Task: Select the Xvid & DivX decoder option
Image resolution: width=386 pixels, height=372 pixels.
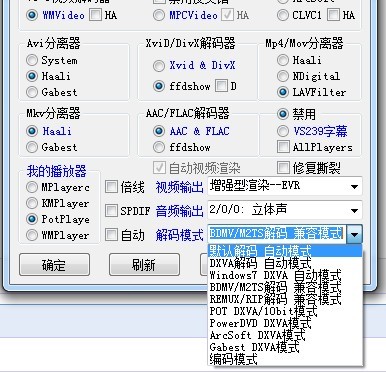Action: point(159,66)
